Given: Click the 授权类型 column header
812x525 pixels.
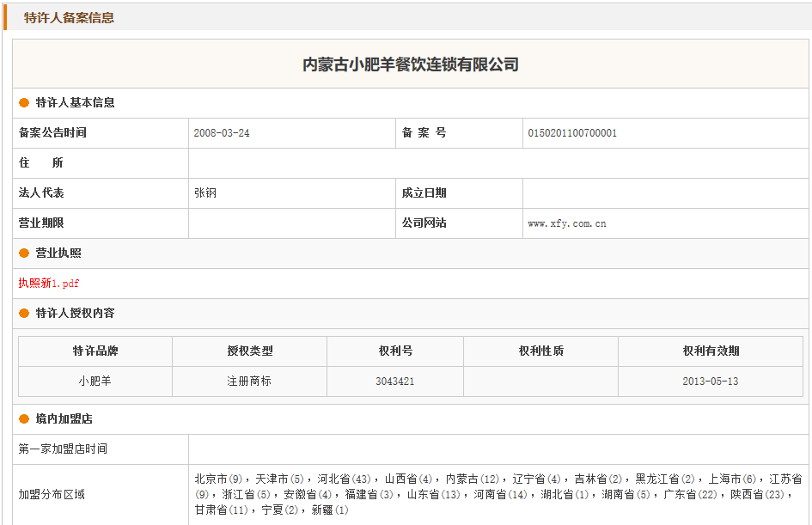Looking at the screenshot, I should [249, 351].
